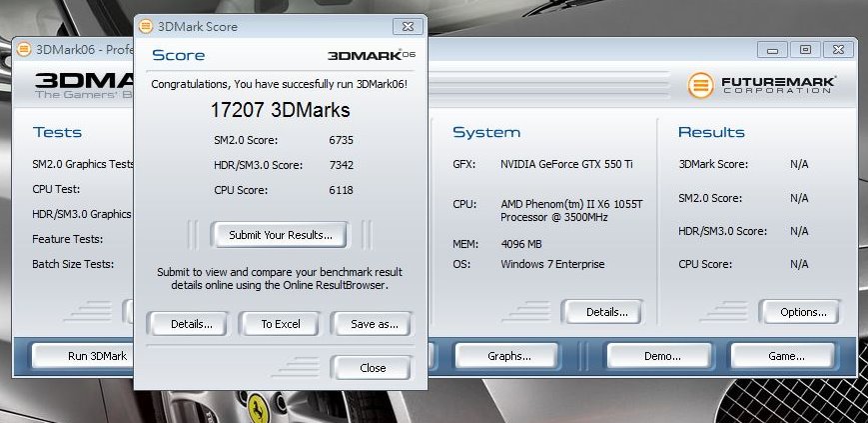The width and height of the screenshot is (868, 423).
Task: Click 3DMark Score: N/A in Results
Action: (743, 165)
